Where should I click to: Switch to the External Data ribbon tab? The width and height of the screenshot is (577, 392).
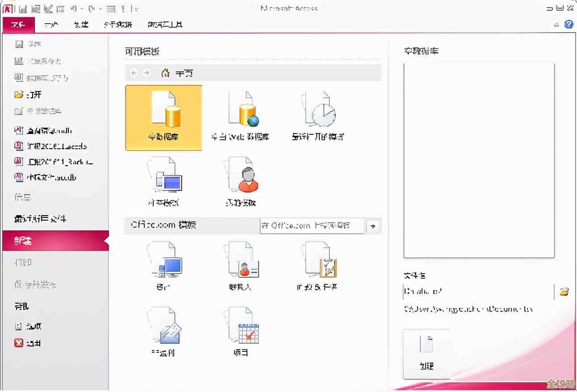(x=117, y=25)
